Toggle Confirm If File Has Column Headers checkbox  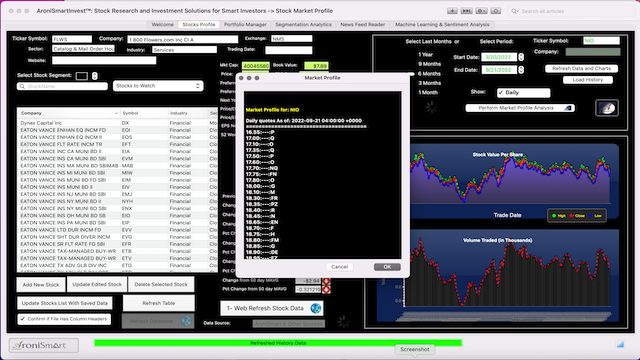(x=22, y=319)
